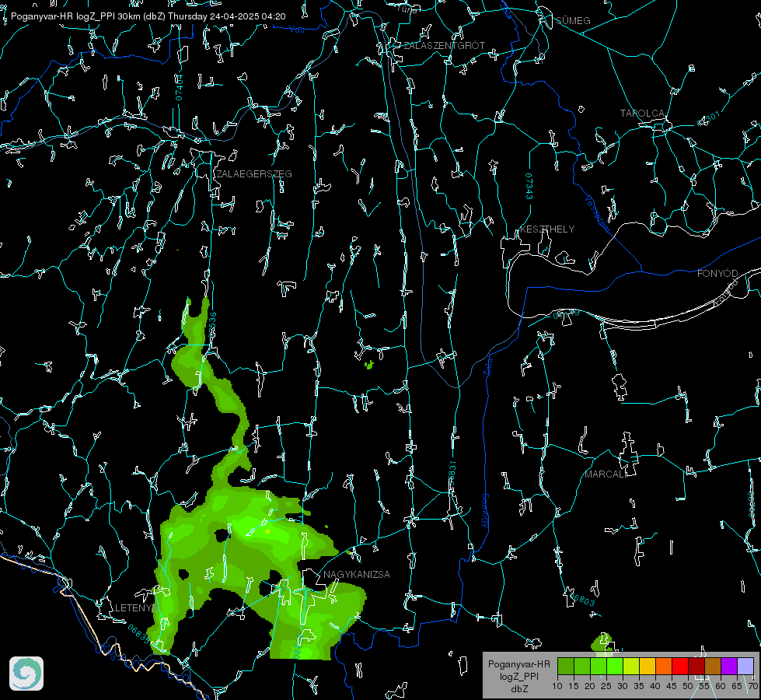Click the legend scale value 30
Image resolution: width=761 pixels, height=700 pixels.
point(623,686)
